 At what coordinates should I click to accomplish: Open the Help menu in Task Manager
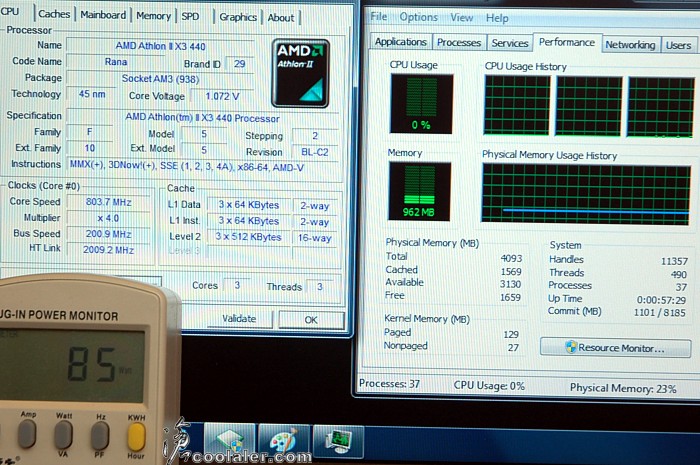coord(497,18)
